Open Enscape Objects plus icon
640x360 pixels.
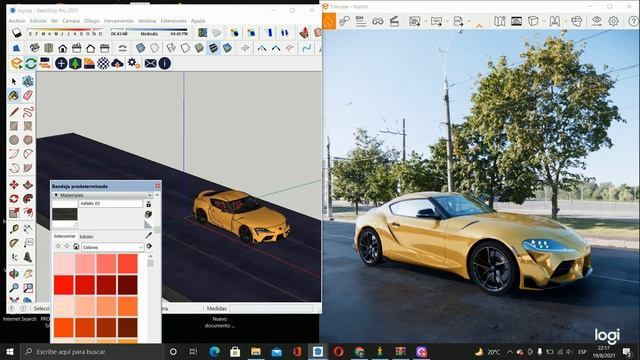(61, 63)
